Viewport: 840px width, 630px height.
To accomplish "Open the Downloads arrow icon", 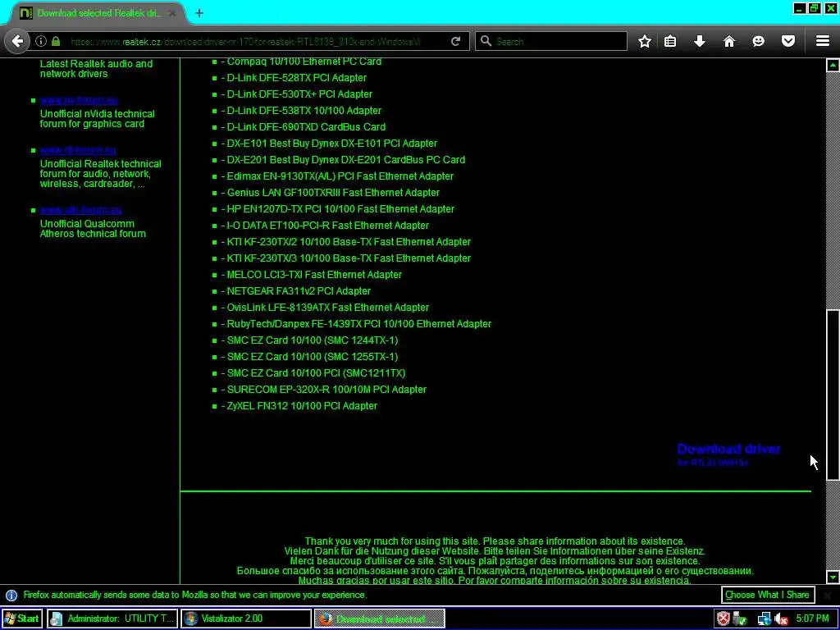I will 700,41.
